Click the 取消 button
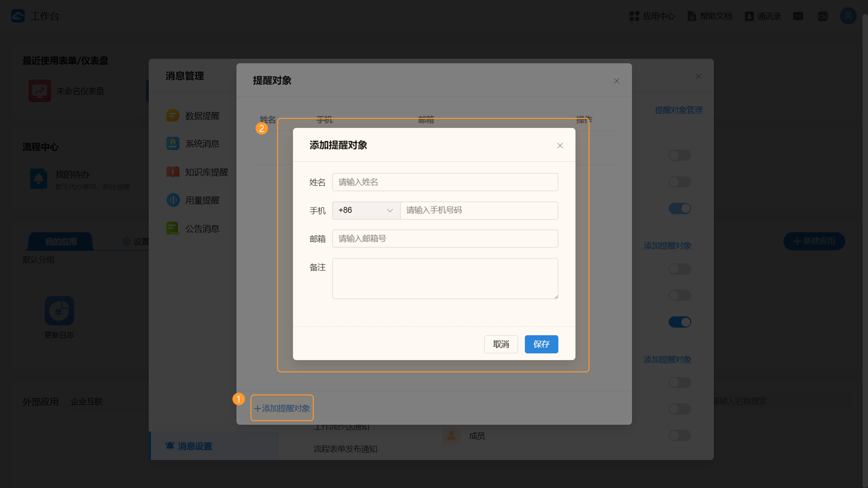This screenshot has height=488, width=868. pyautogui.click(x=501, y=344)
